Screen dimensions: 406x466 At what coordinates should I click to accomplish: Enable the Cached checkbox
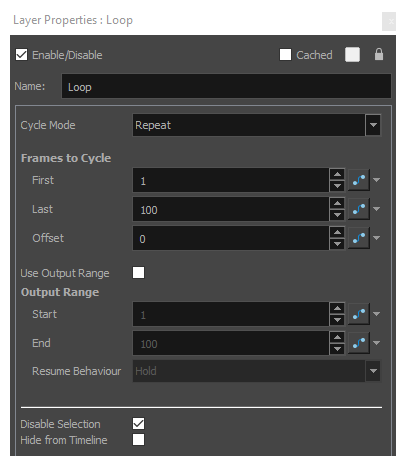click(285, 55)
